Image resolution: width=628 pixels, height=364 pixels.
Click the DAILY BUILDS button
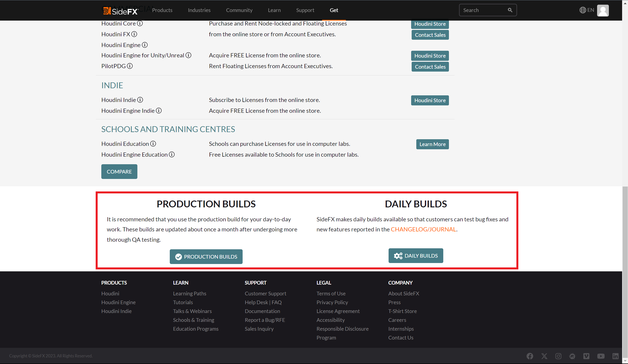pos(416,256)
